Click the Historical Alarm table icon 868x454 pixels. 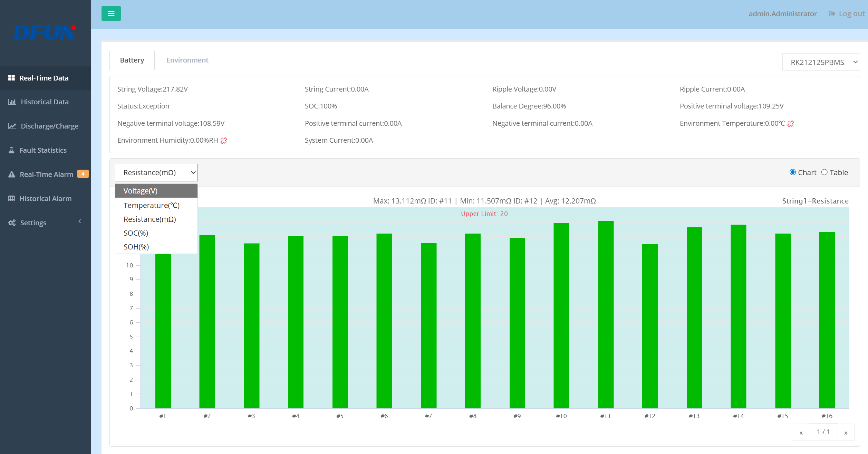(x=11, y=199)
